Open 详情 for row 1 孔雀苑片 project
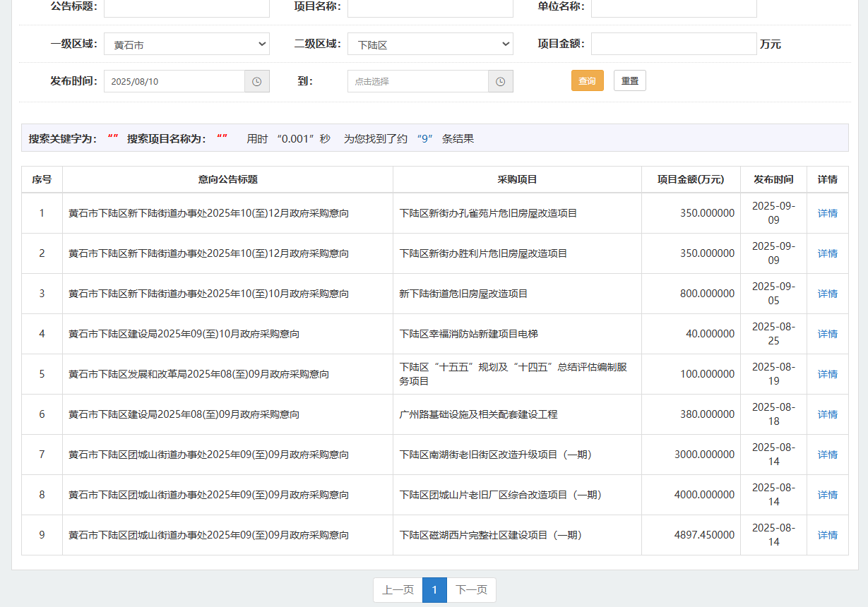 (827, 213)
